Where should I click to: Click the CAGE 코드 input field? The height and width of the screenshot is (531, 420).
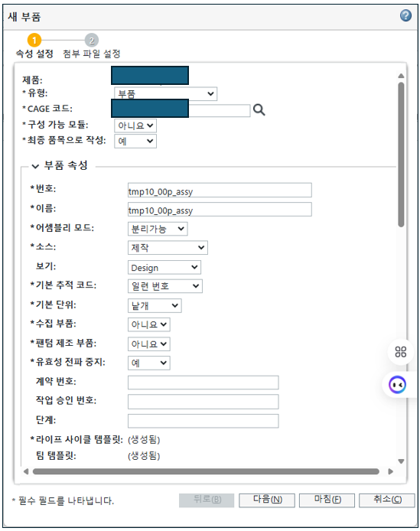pos(220,110)
